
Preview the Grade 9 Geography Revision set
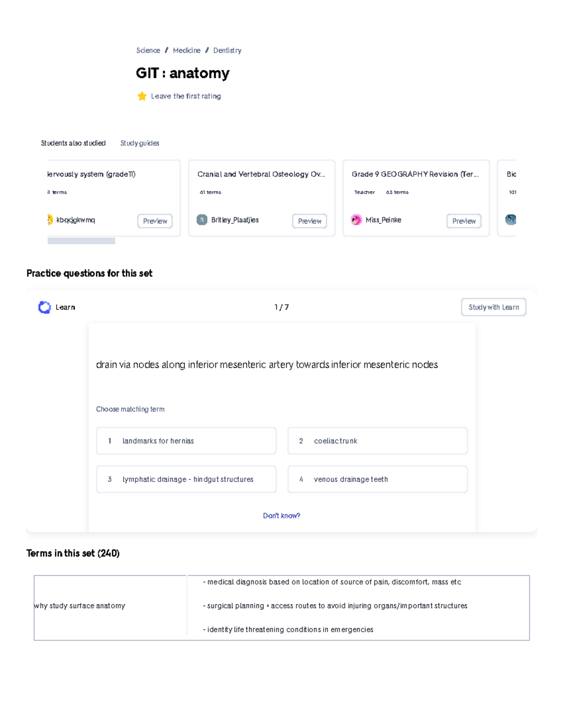464,221
